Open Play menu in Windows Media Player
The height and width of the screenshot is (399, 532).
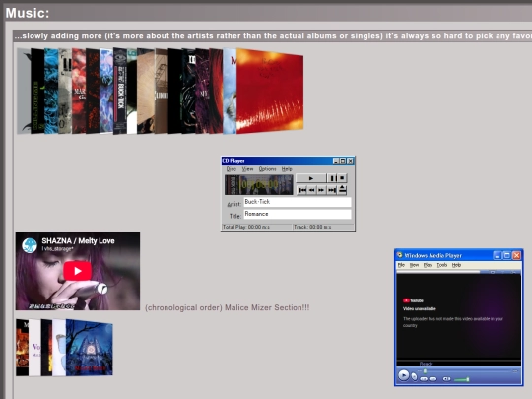pyautogui.click(x=428, y=265)
